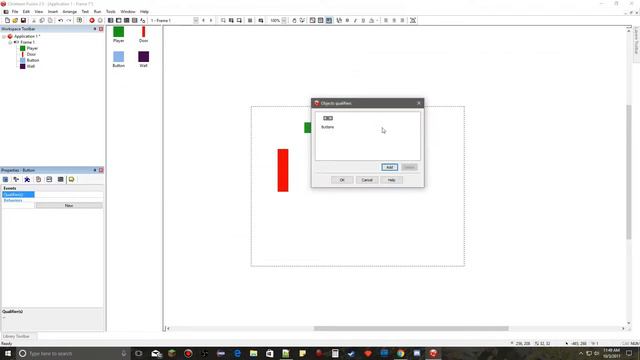Open the About tab icon in Properties
The image size is (640, 360).
point(71,180)
